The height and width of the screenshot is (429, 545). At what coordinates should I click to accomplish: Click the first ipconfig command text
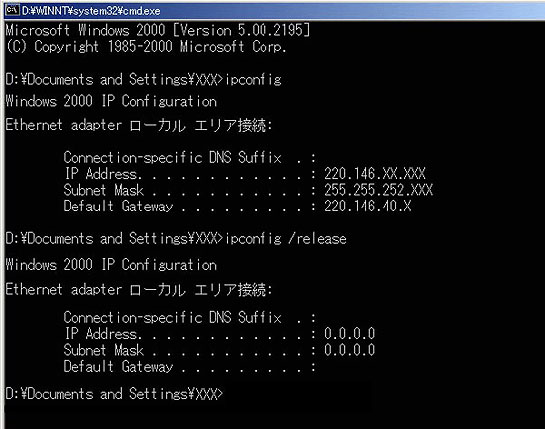pos(253,80)
